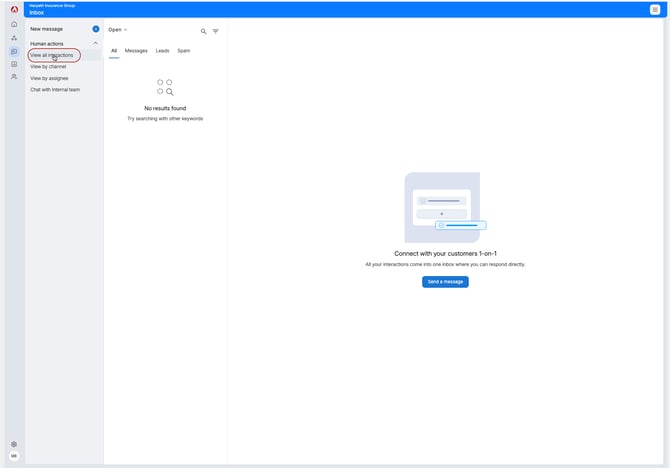The width and height of the screenshot is (670, 468).
Task: Open the contacts person icon in sidebar
Action: (14, 77)
